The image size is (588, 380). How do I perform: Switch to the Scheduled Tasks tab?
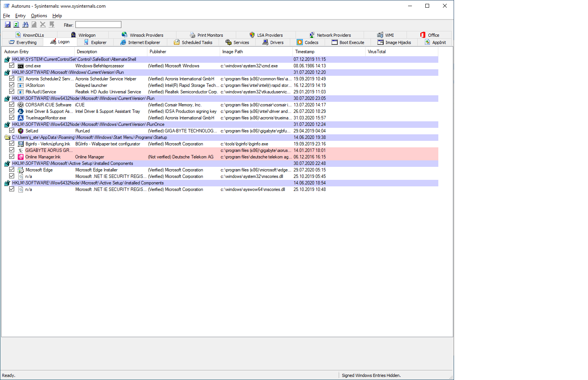click(x=193, y=42)
